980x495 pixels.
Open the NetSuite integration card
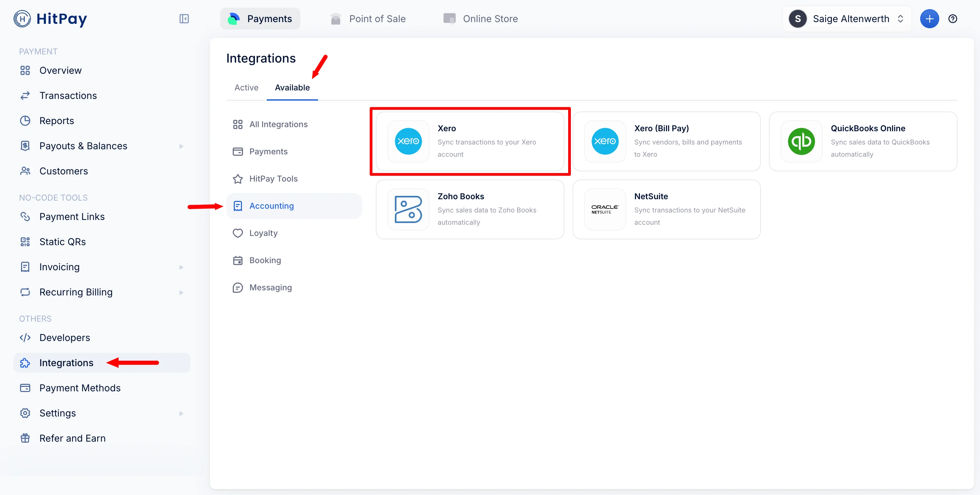pyautogui.click(x=666, y=209)
